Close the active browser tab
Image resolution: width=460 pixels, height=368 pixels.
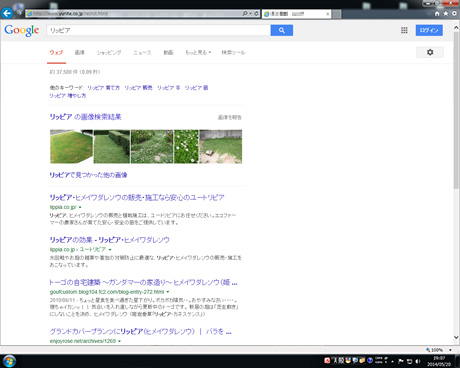[328, 14]
